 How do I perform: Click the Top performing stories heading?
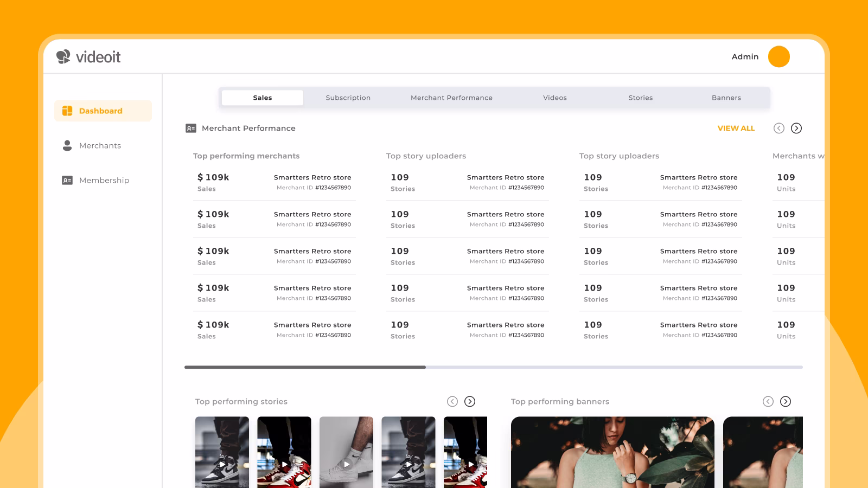241,401
